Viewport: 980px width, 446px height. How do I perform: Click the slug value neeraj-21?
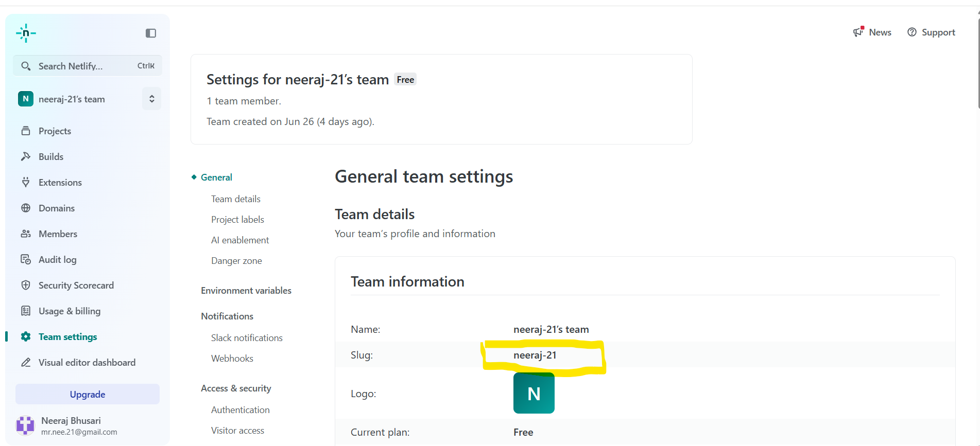click(x=535, y=355)
